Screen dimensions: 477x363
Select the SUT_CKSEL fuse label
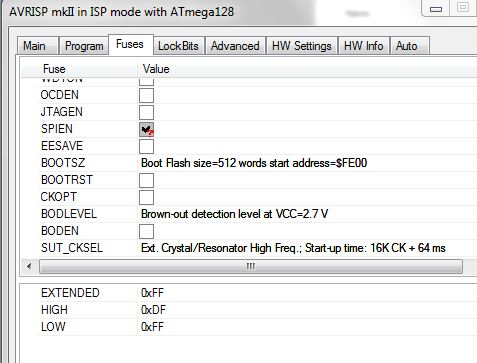(72, 248)
